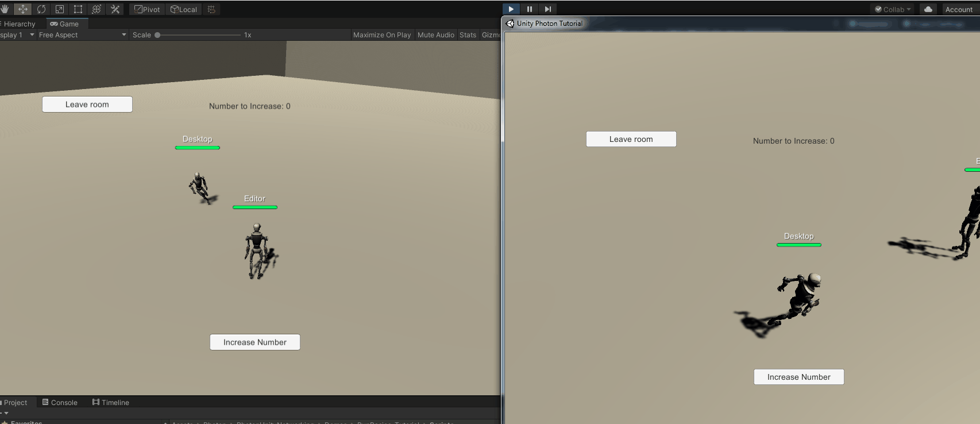The image size is (980, 424).
Task: Open the custom editor tools
Action: (115, 9)
